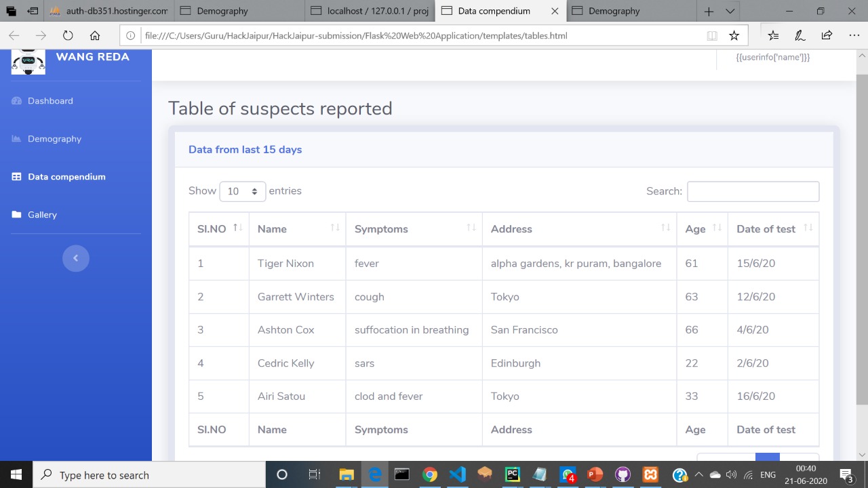Switch to the first Demography browser tab
Viewport: 868px width, 488px height.
(x=239, y=11)
